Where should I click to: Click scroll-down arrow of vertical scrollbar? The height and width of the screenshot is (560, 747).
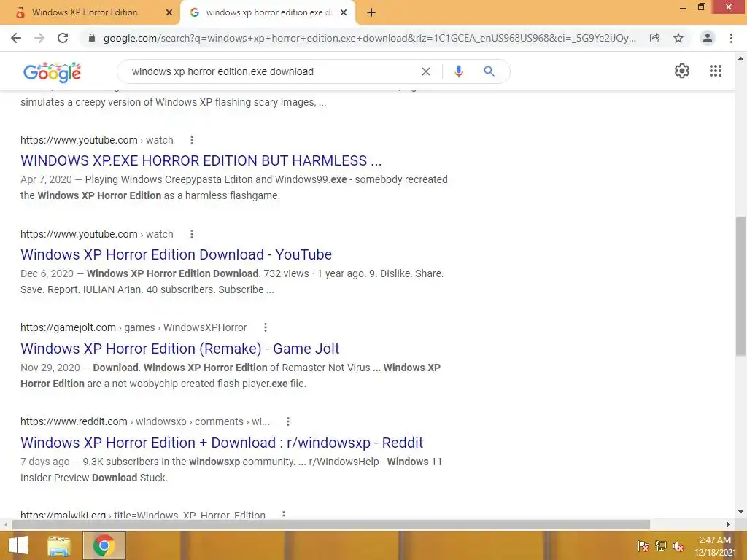tap(740, 512)
